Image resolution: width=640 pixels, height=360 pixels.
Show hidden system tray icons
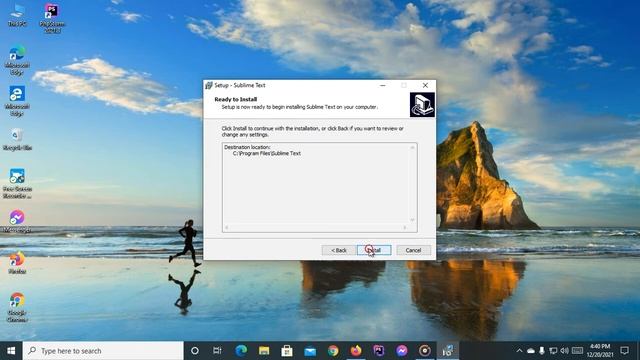point(519,351)
